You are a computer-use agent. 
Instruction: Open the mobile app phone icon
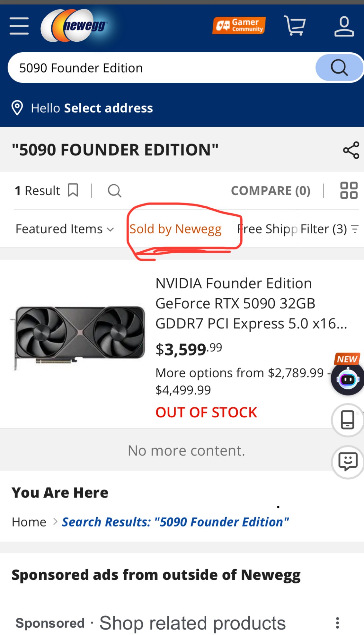tap(347, 420)
